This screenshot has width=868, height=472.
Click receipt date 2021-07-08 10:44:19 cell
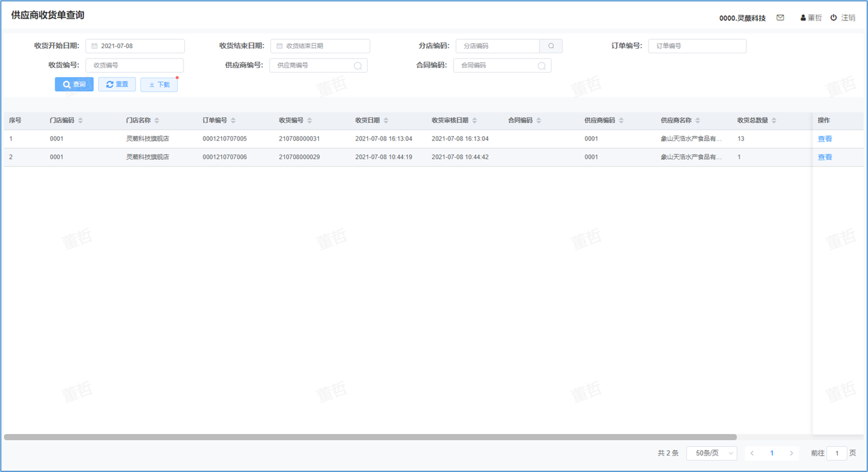(384, 157)
